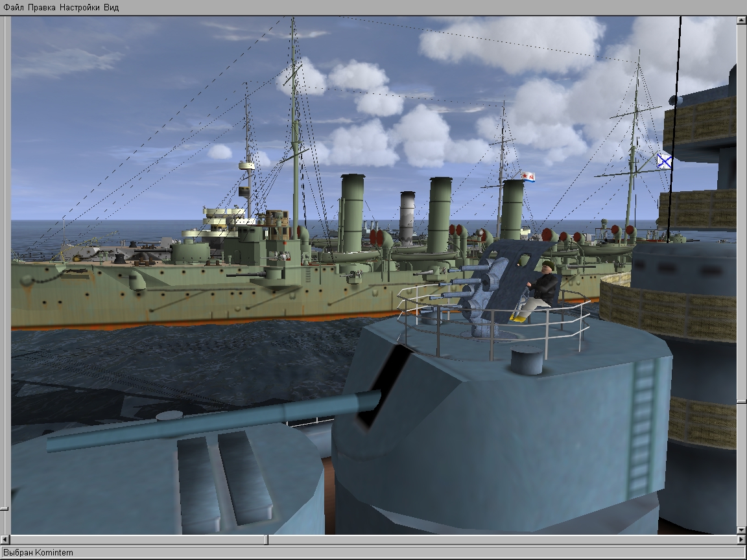Click the St. Andrew's naval flag

pyautogui.click(x=664, y=161)
